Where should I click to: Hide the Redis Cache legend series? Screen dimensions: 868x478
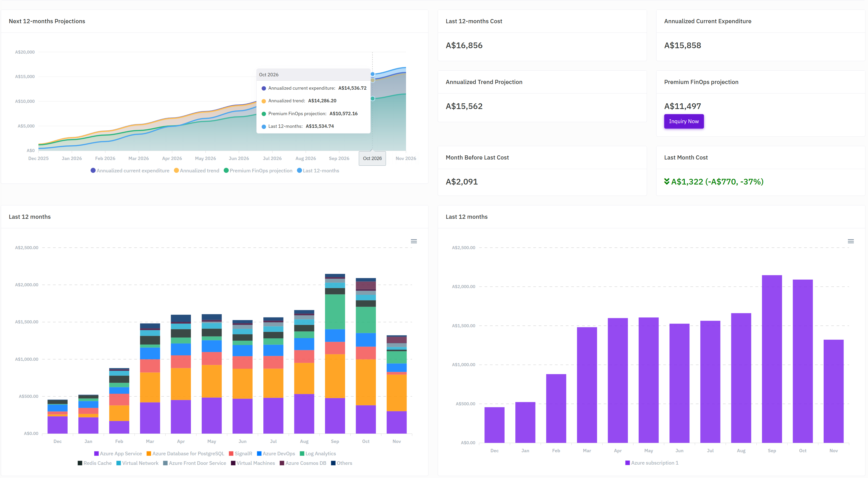[97, 463]
